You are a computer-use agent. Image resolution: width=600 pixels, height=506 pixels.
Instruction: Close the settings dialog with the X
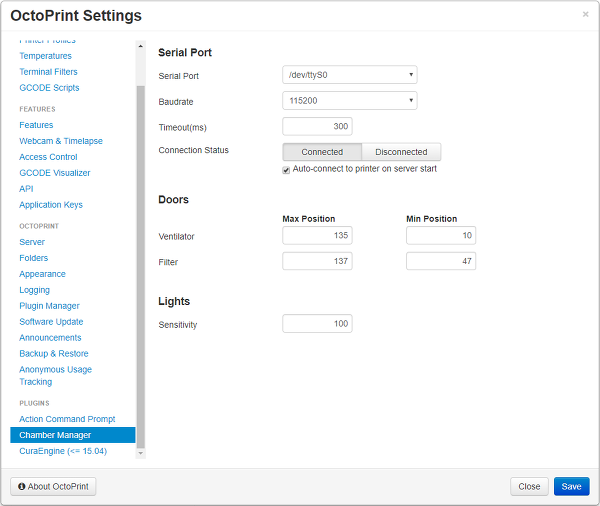[585, 15]
